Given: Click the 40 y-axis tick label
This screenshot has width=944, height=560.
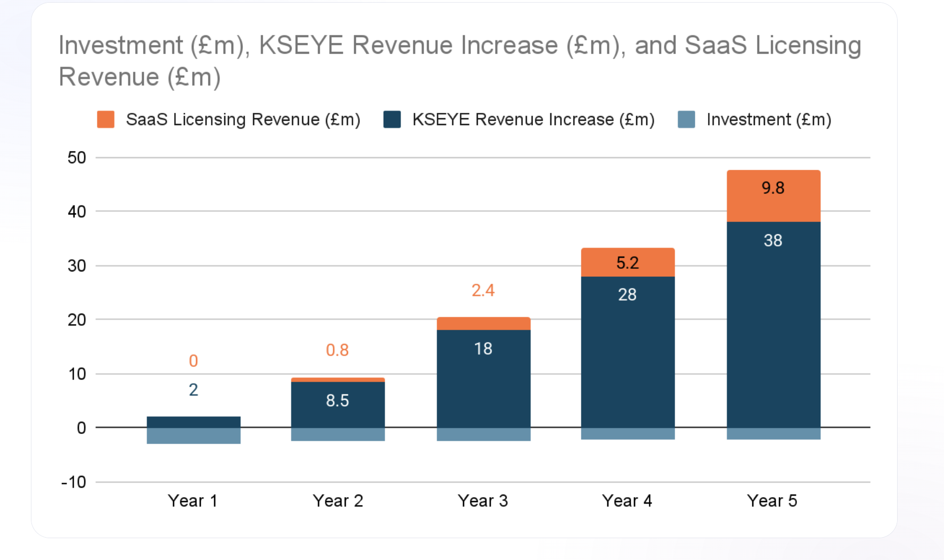Looking at the screenshot, I should [77, 212].
